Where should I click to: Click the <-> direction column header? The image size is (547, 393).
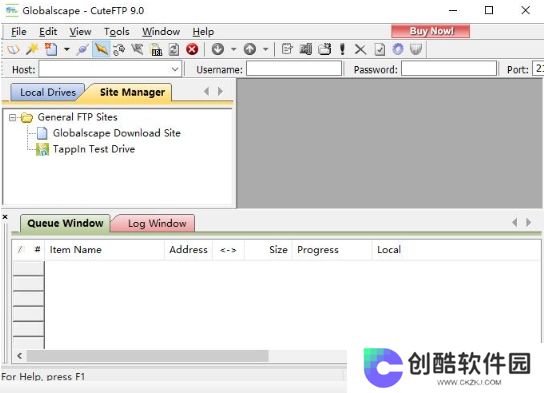228,250
